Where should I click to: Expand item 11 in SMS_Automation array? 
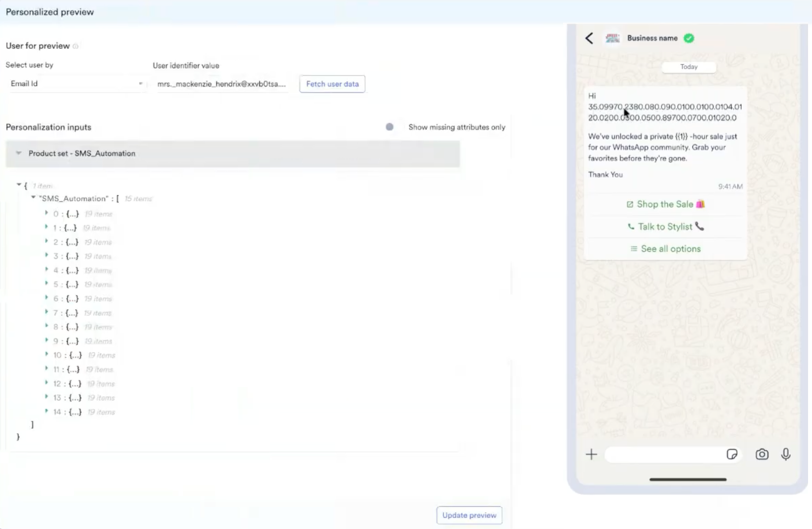[x=46, y=369]
